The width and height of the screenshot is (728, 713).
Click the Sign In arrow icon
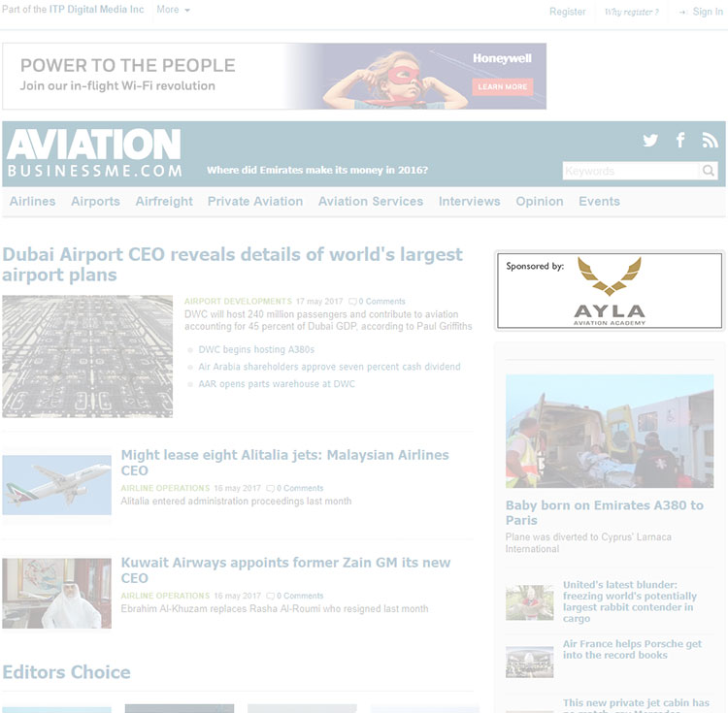[x=683, y=12]
